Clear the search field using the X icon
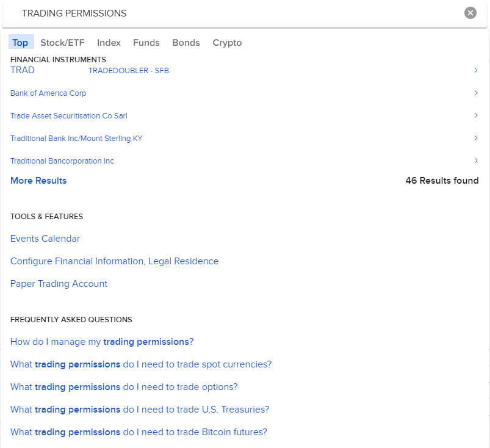The height and width of the screenshot is (448, 490). pyautogui.click(x=470, y=12)
